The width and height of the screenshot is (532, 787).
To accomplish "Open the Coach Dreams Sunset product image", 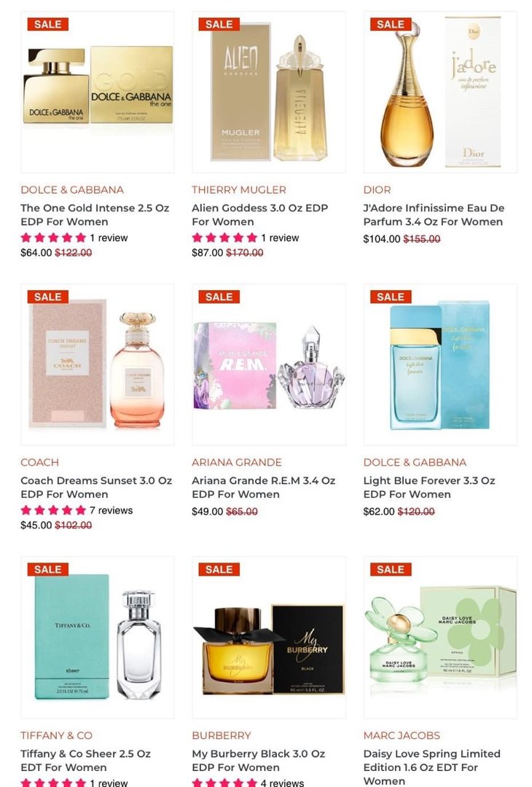I will 98,364.
